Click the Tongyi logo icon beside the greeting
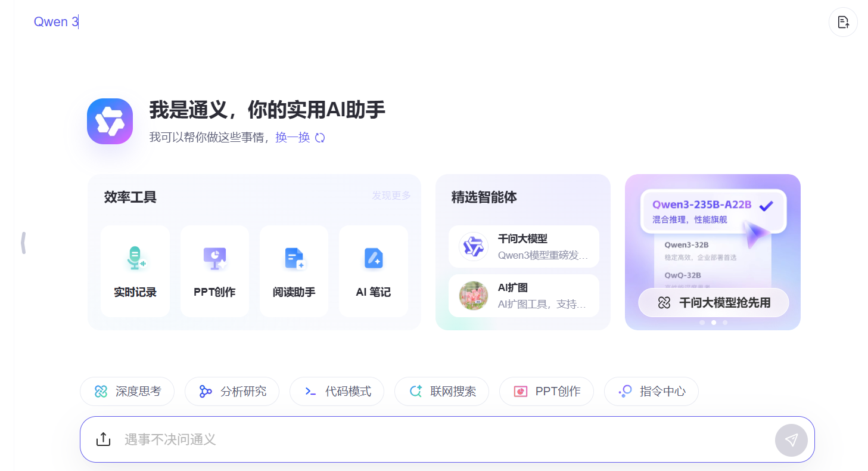The width and height of the screenshot is (868, 471). pyautogui.click(x=110, y=121)
